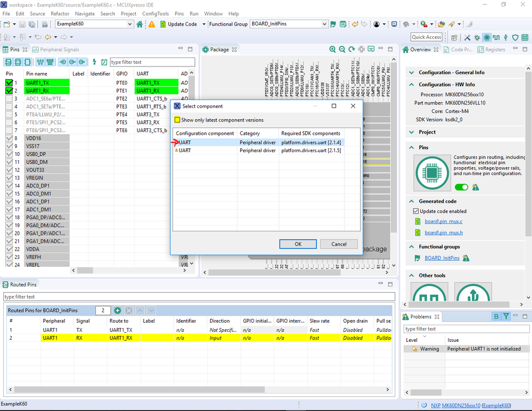The height and width of the screenshot is (411, 532).
Task: Click the Pins tool large chip icon
Action: coord(432,173)
